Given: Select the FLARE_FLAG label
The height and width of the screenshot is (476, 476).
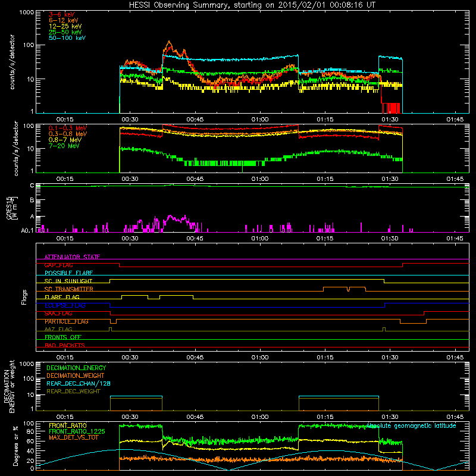Looking at the screenshot, I should [62, 297].
